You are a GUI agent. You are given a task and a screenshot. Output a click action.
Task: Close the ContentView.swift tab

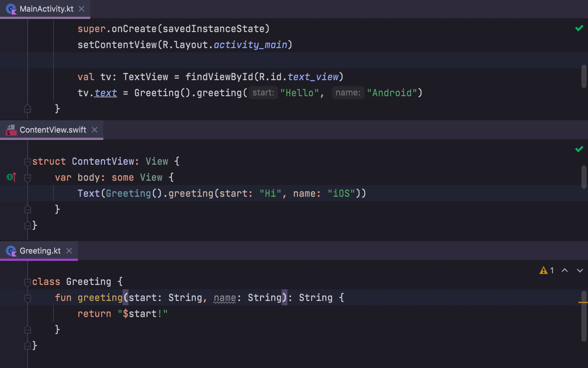click(95, 130)
